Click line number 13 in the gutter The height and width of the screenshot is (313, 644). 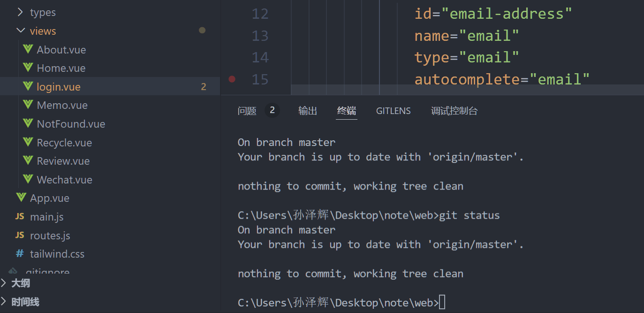pos(260,36)
